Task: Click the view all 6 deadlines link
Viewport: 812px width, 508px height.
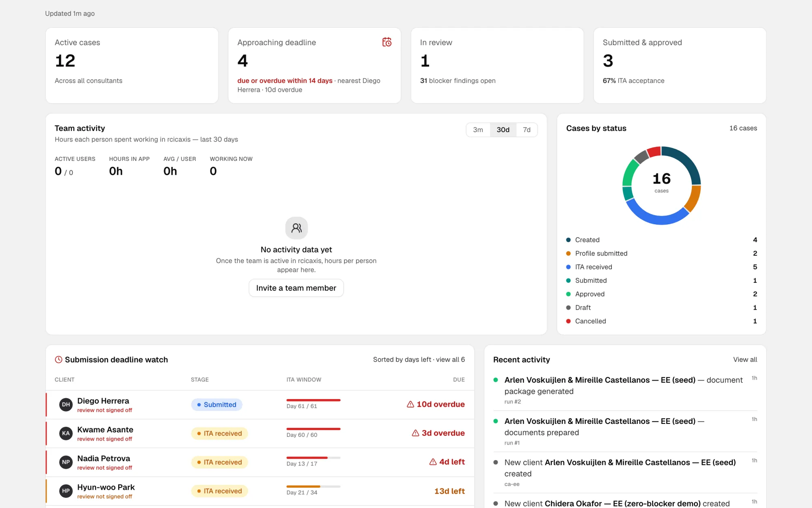Action: [x=450, y=360]
